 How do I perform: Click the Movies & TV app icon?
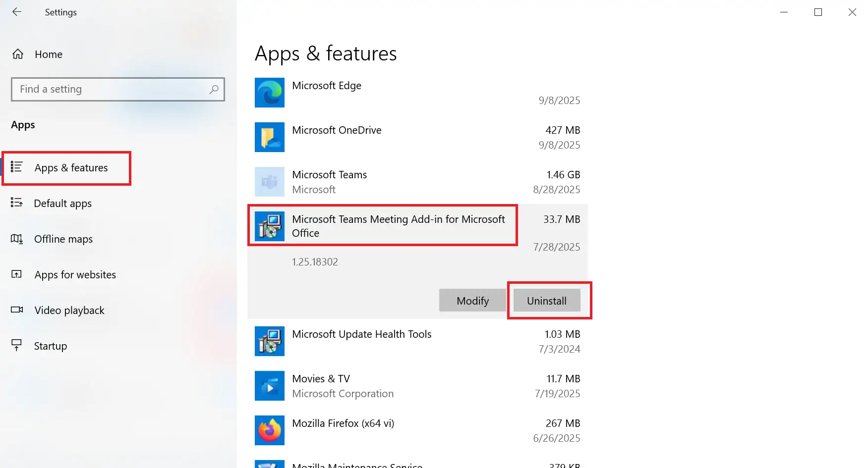[x=270, y=386]
